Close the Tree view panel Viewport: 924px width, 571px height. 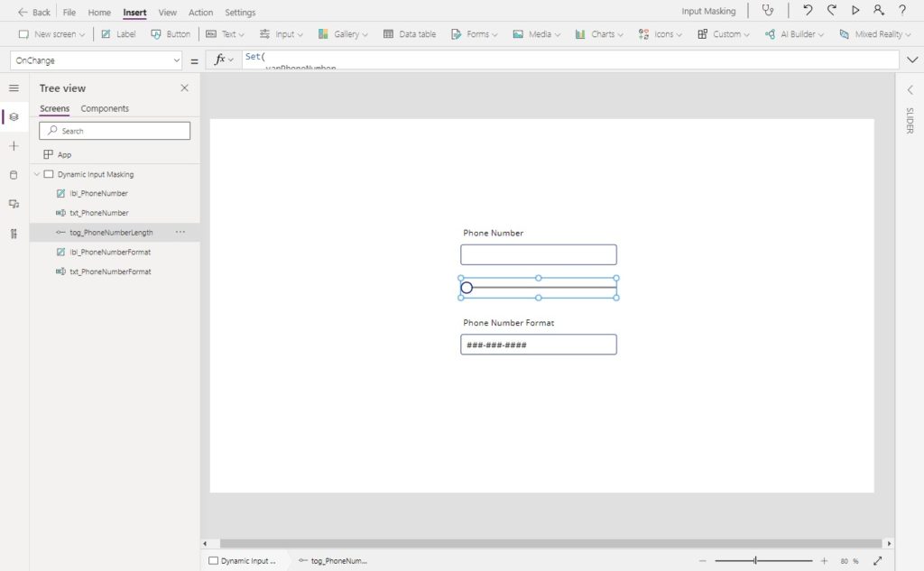coord(184,87)
